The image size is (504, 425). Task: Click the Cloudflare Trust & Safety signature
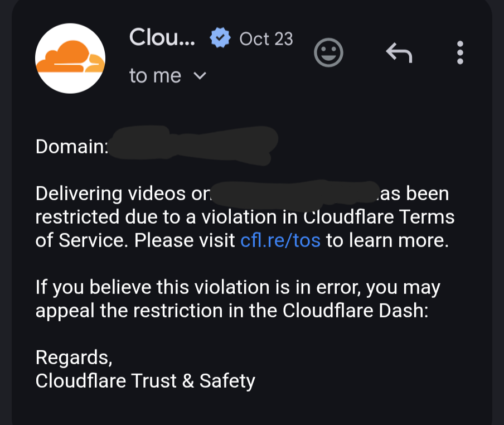click(144, 381)
